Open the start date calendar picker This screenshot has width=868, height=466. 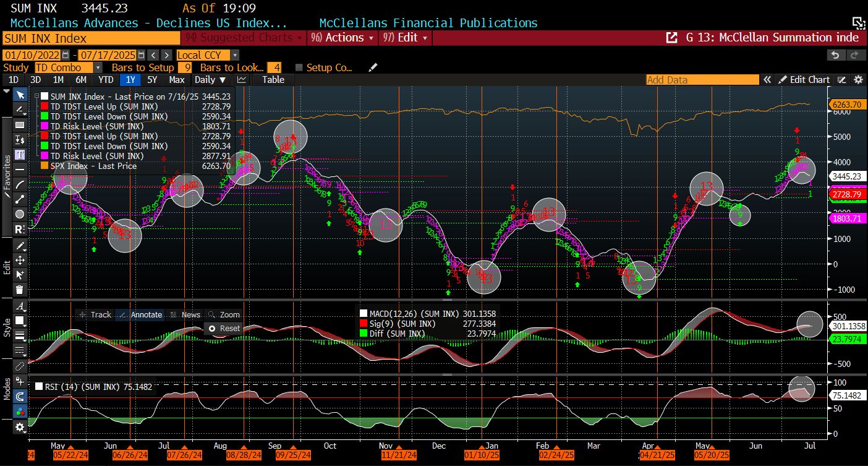click(x=66, y=55)
